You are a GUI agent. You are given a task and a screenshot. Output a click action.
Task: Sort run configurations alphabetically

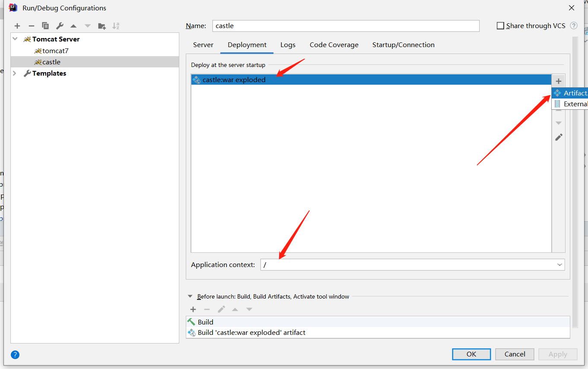coord(115,25)
